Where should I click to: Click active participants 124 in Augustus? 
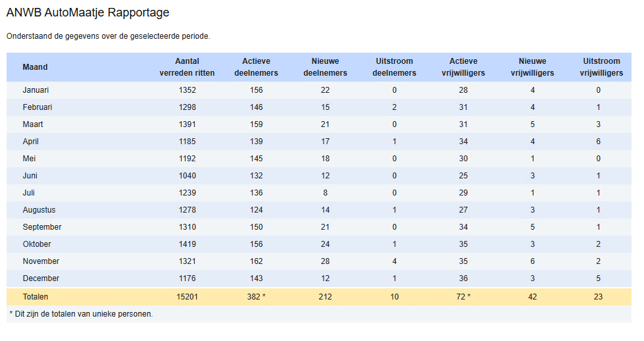(257, 210)
